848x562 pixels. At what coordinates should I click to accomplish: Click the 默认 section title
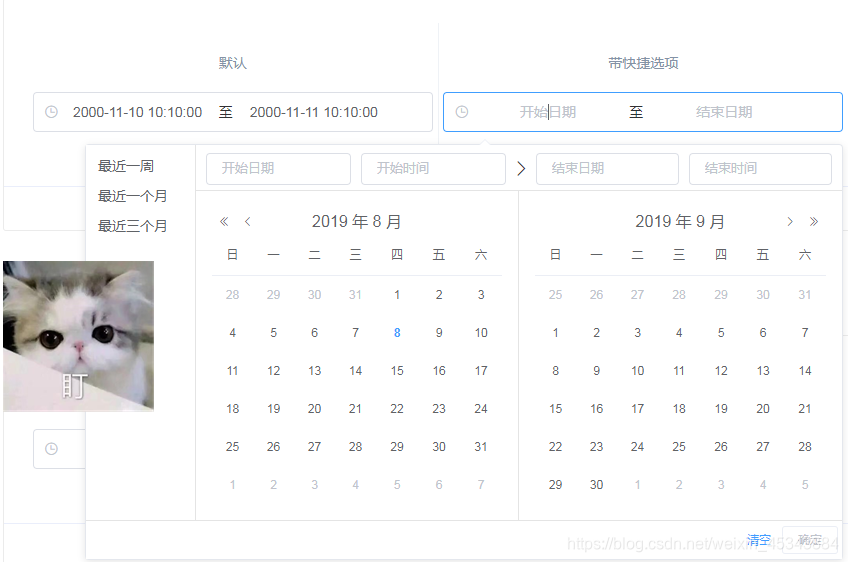pyautogui.click(x=233, y=63)
